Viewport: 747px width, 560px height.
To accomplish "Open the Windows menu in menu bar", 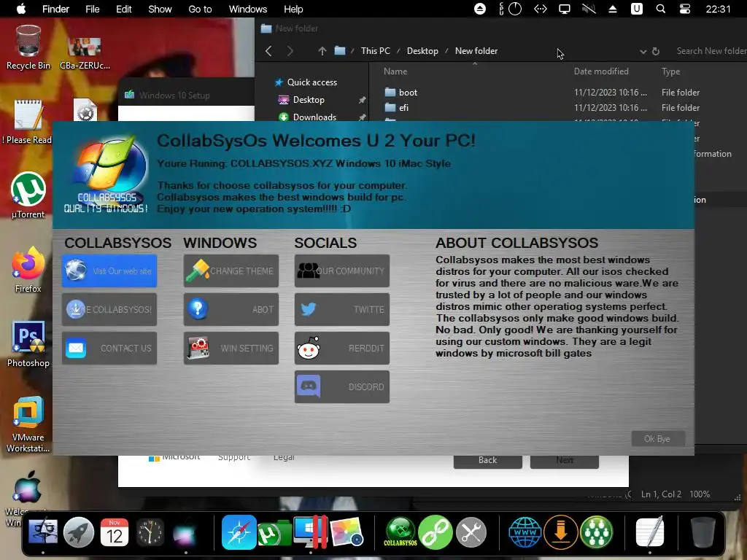I will coord(248,9).
